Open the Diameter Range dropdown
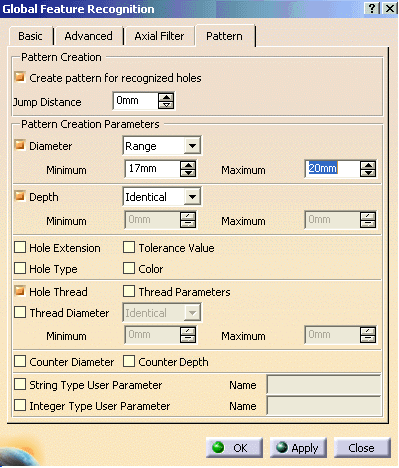399x468 pixels. [x=192, y=146]
